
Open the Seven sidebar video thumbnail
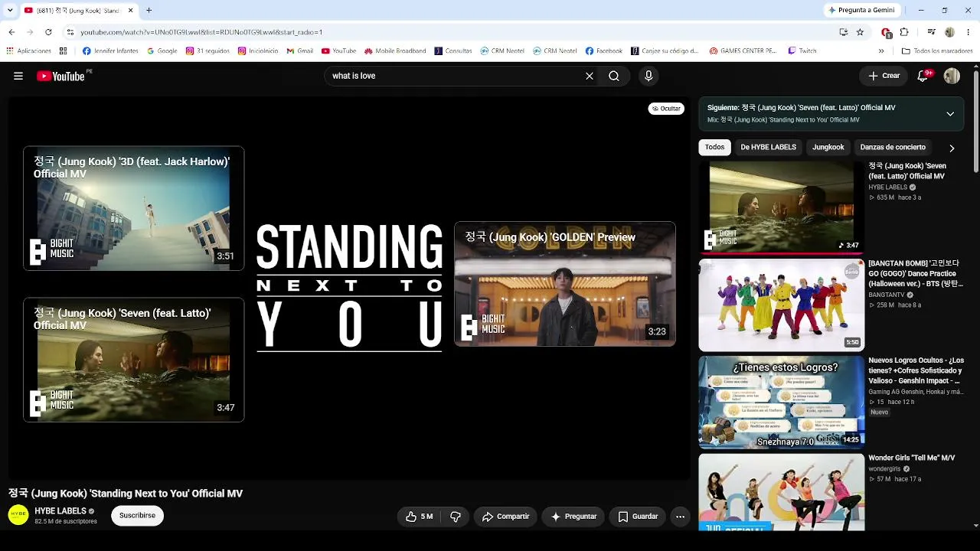[x=782, y=207]
